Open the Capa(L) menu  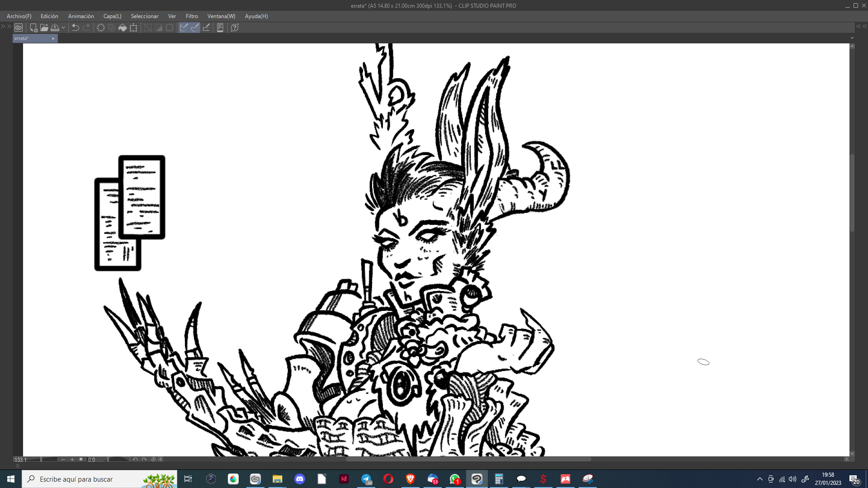(112, 16)
